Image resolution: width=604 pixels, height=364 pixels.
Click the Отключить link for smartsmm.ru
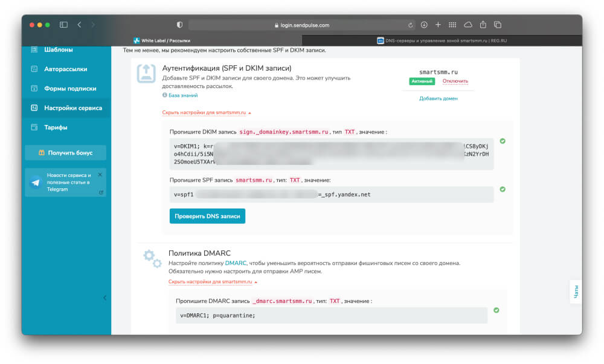coord(455,81)
